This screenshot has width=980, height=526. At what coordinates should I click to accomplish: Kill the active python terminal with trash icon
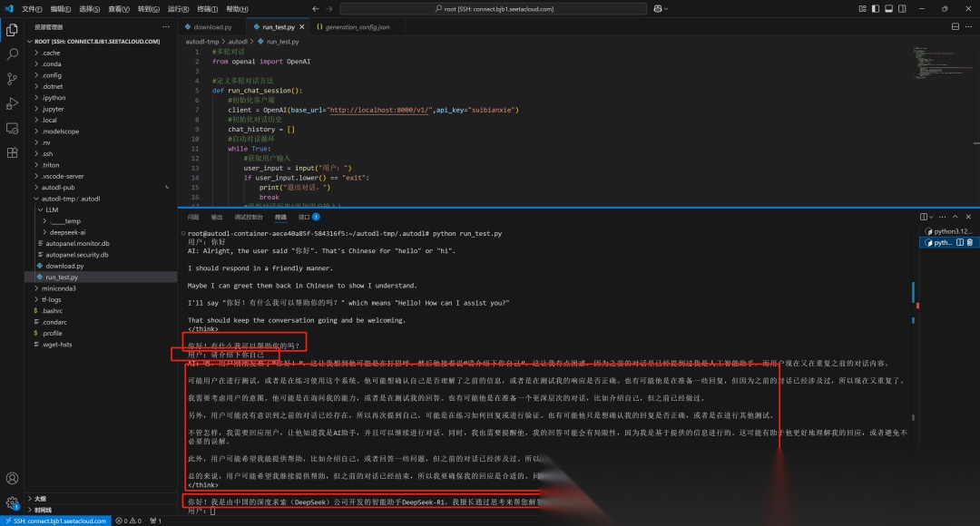click(970, 242)
